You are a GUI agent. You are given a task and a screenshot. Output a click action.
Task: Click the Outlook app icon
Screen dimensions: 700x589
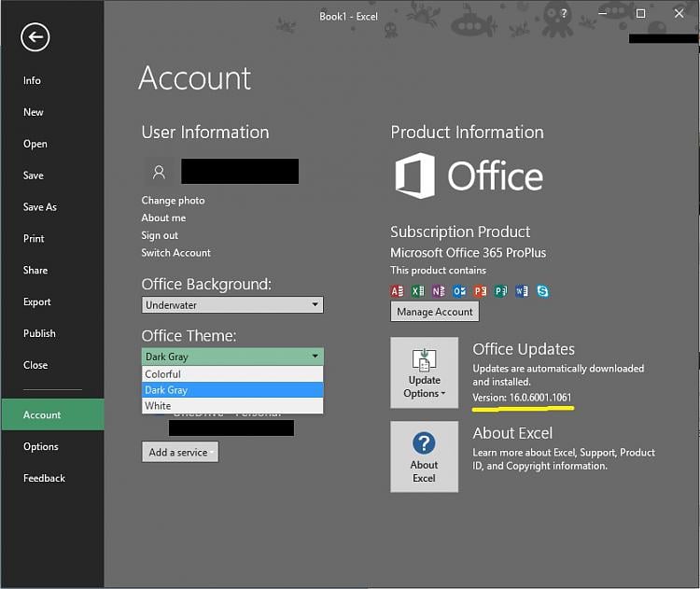pyautogui.click(x=459, y=291)
